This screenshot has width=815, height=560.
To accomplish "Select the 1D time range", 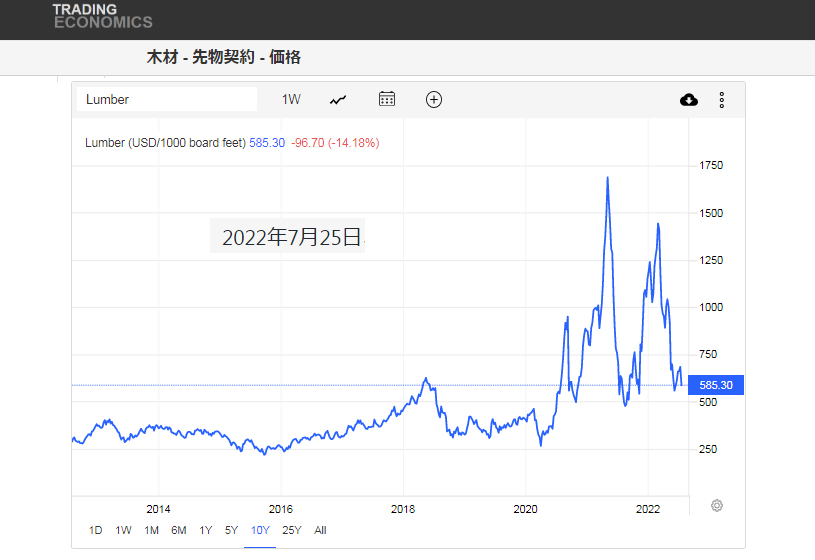I will (95, 530).
